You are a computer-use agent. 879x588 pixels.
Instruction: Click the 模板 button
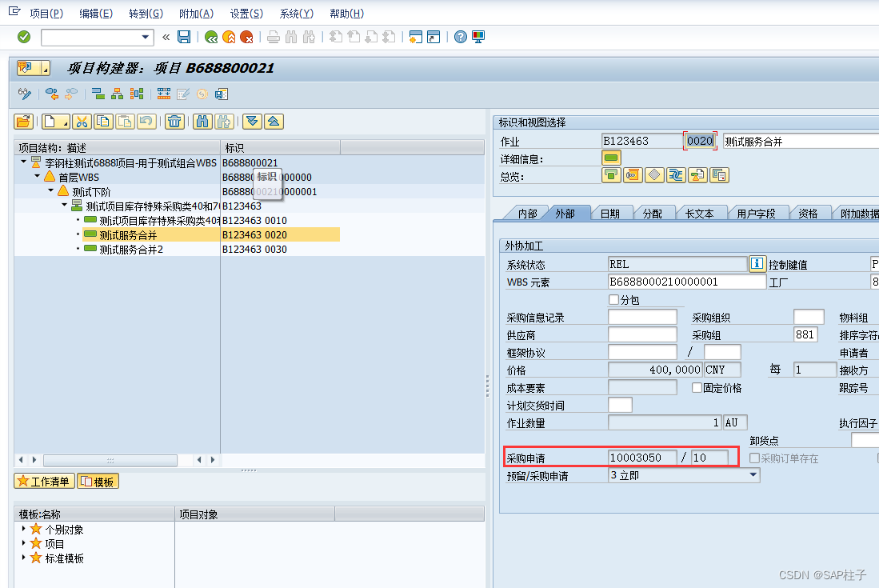point(98,482)
